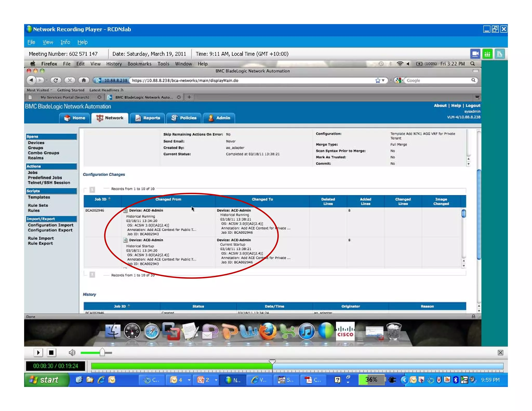Open the Info menu of Recording Player

point(65,42)
